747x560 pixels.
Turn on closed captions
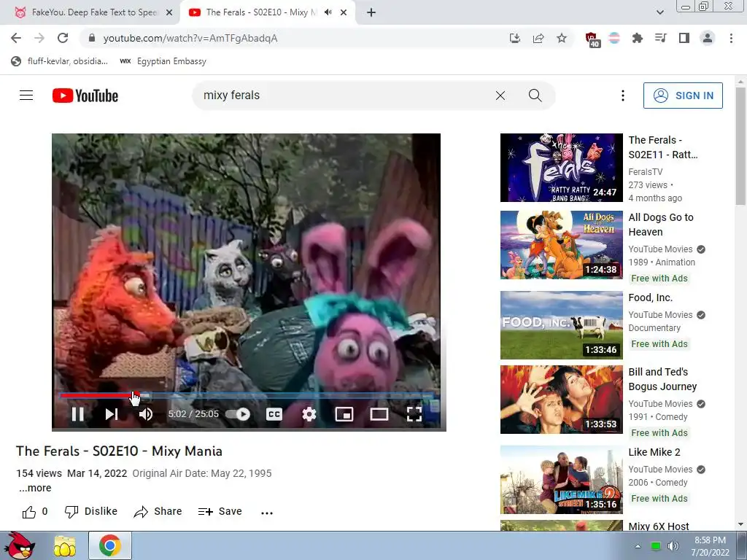(274, 414)
